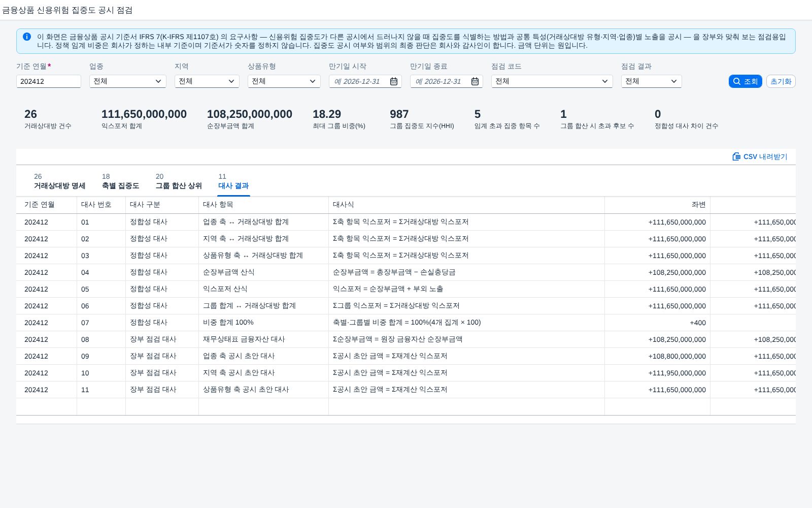Click the 임계 초과 집중 항목 수 KPI
The height and width of the screenshot is (508, 812).
click(x=507, y=119)
